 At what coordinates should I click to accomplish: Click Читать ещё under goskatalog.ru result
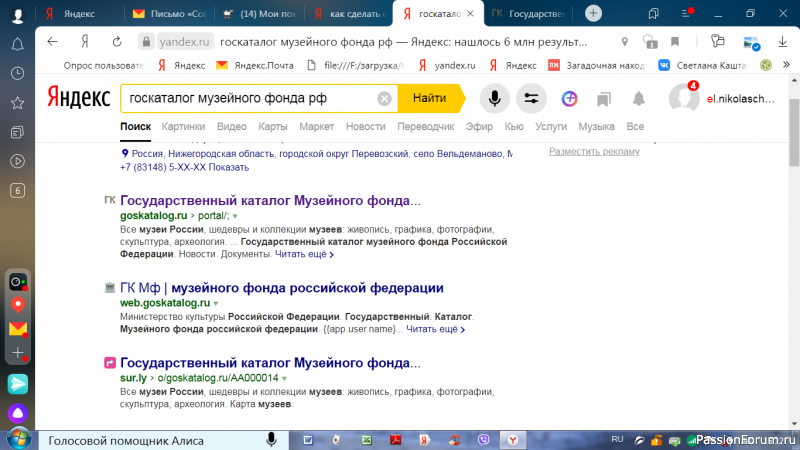[x=305, y=254]
